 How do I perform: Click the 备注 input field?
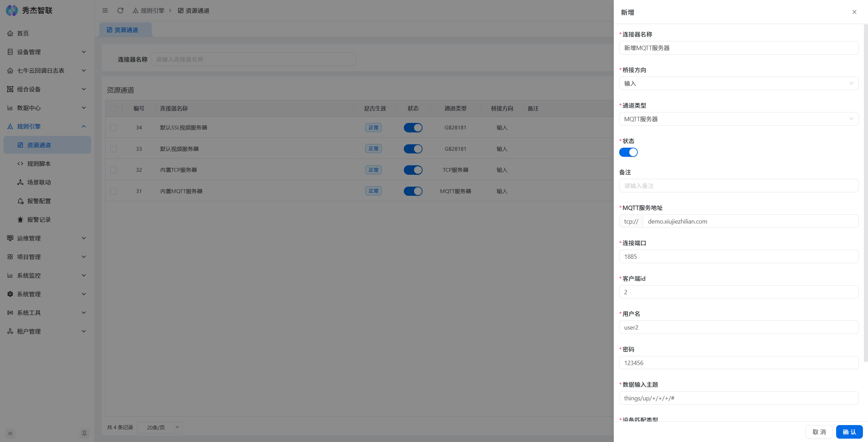[738, 186]
